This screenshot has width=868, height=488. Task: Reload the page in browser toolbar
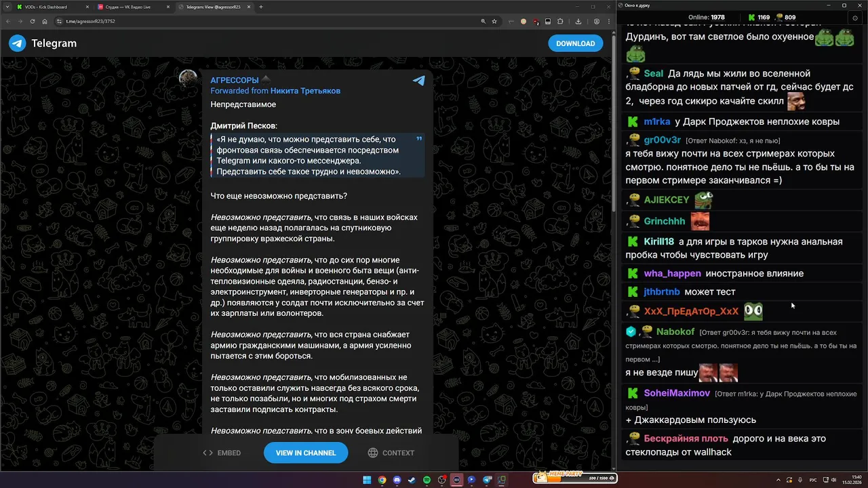coord(33,21)
